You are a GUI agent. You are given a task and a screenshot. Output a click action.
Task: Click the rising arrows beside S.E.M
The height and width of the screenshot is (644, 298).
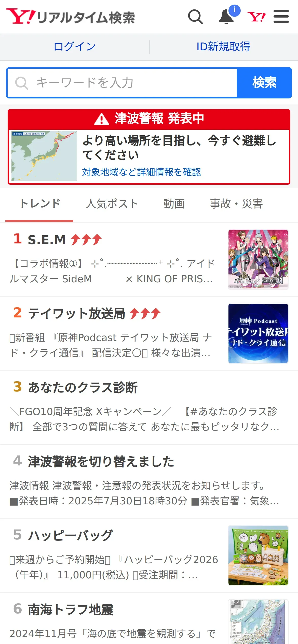[x=86, y=240]
